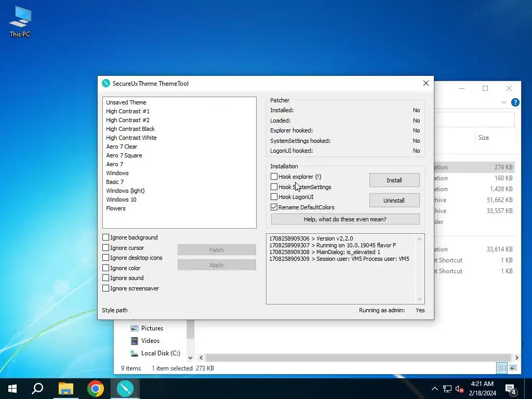Open taskbar clock showing 4:21 AM

click(482, 389)
